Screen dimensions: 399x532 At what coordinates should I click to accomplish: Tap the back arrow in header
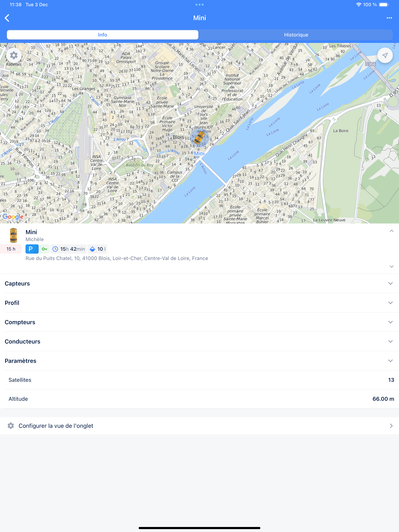tap(7, 18)
